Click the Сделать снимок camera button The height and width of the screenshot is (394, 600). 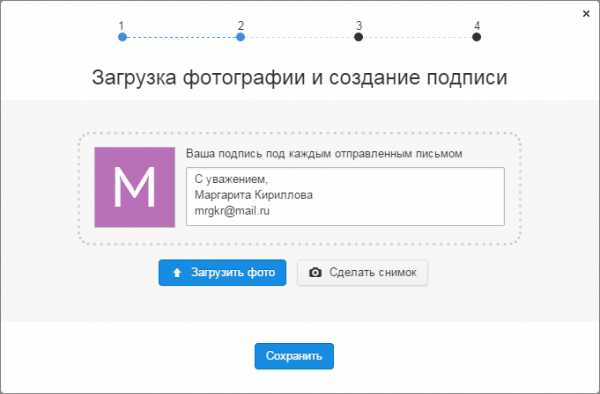click(362, 272)
